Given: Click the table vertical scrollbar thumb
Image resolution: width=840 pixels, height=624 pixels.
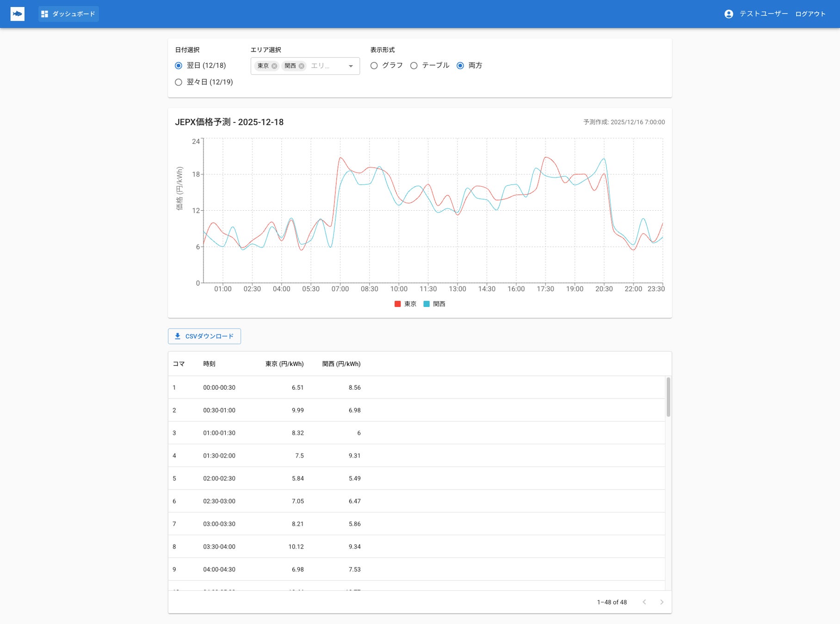Looking at the screenshot, I should pos(668,397).
